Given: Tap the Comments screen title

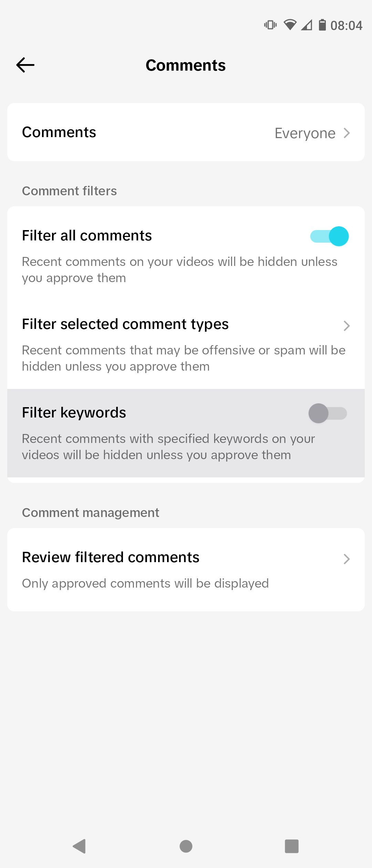Looking at the screenshot, I should (x=186, y=65).
